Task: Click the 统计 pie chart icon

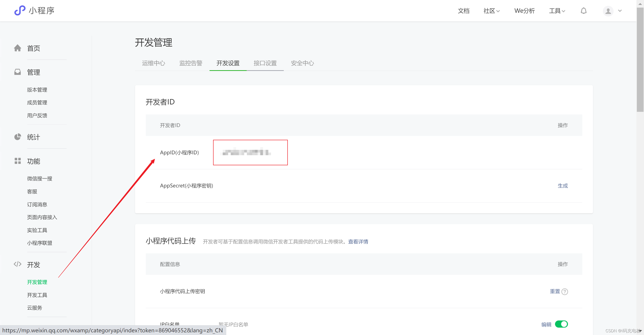Action: pyautogui.click(x=17, y=137)
